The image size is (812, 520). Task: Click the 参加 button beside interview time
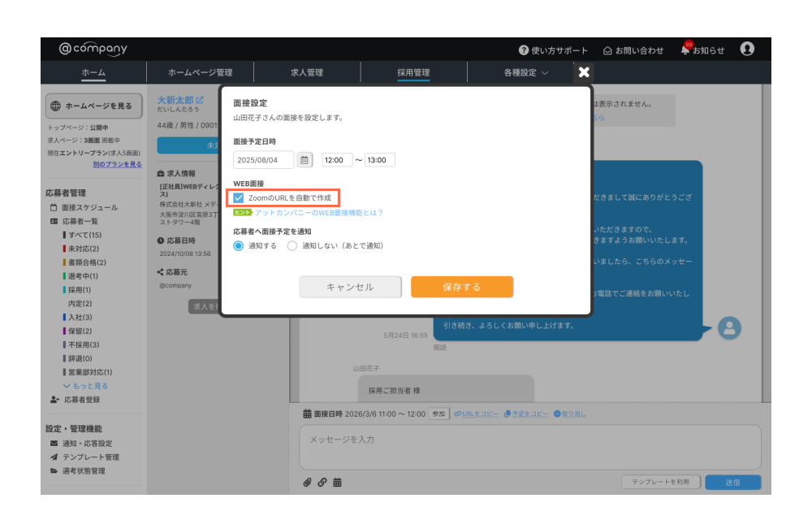pos(438,414)
